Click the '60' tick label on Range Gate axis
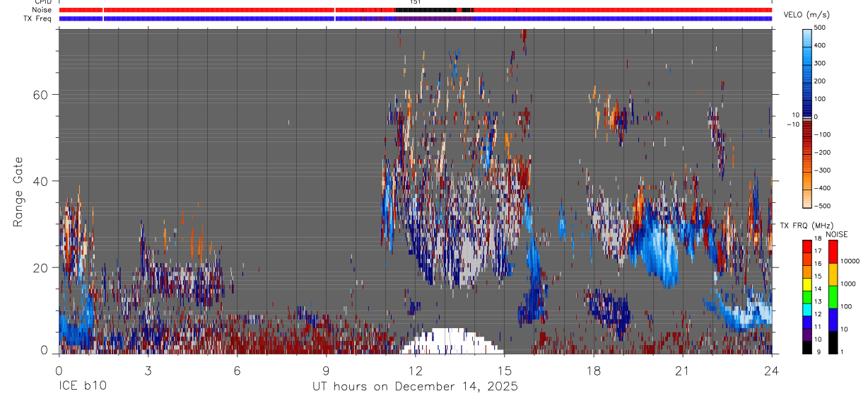Image resolution: width=868 pixels, height=401 pixels. [41, 94]
